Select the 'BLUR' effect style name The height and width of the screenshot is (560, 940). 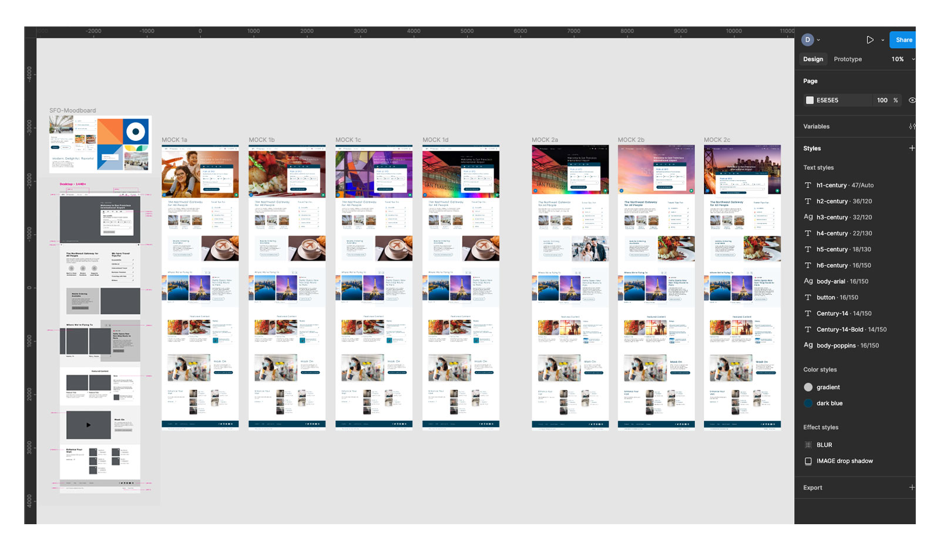(824, 445)
